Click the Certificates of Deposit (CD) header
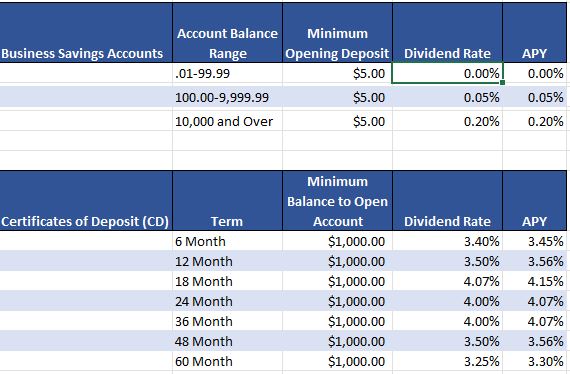This screenshot has height=374, width=570. tap(86, 201)
